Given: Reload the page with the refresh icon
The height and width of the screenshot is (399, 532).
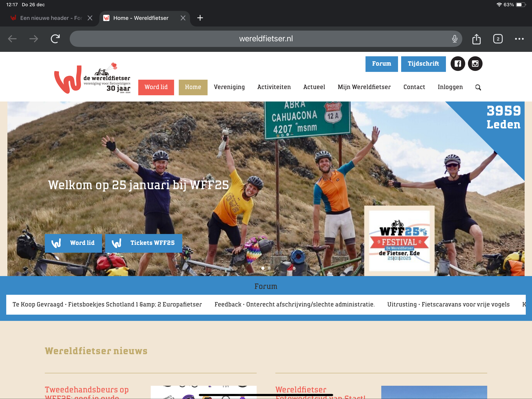Looking at the screenshot, I should pyautogui.click(x=55, y=39).
